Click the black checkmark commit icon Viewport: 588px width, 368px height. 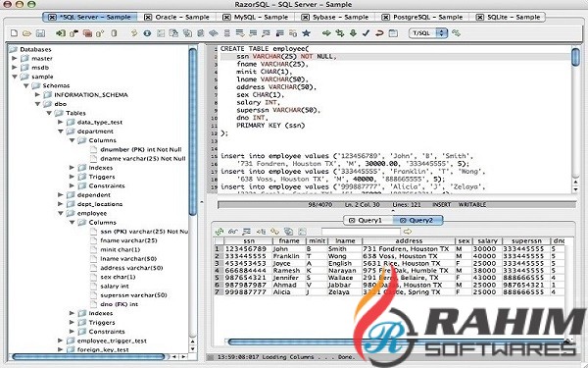(x=366, y=33)
